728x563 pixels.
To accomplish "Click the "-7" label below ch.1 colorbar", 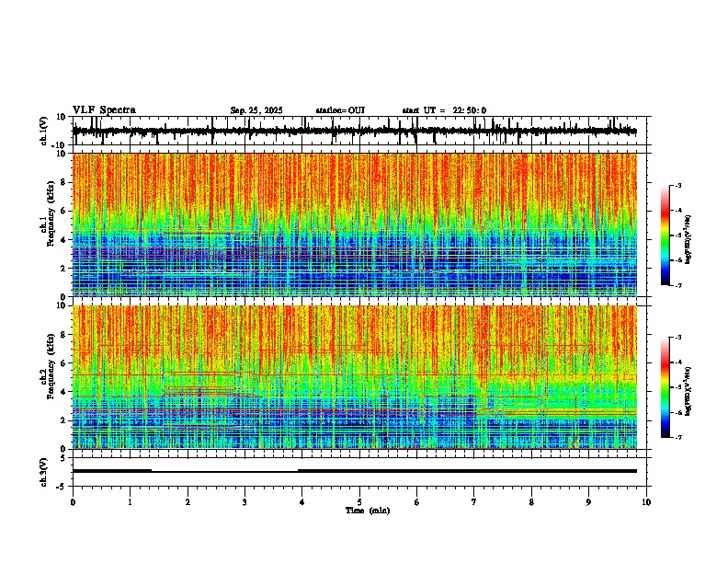I will 678,285.
